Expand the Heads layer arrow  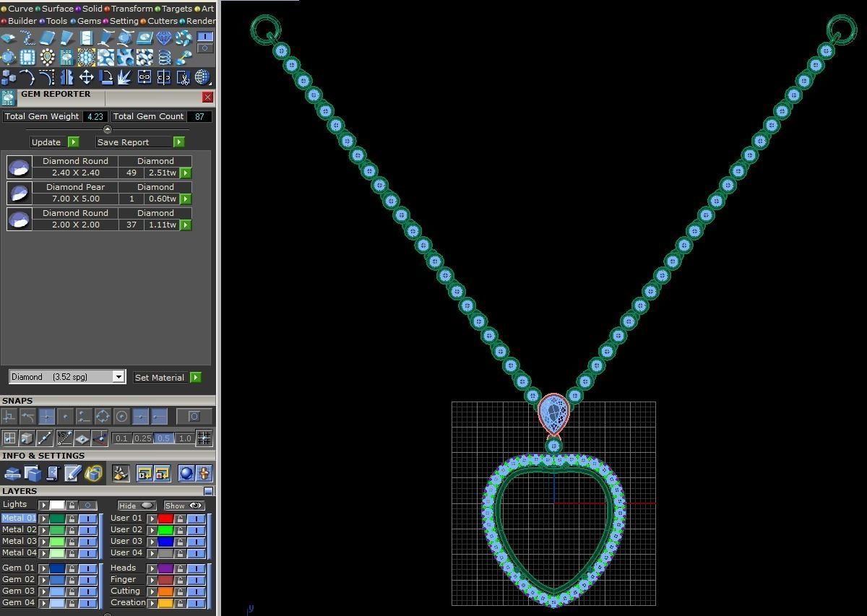pos(152,568)
